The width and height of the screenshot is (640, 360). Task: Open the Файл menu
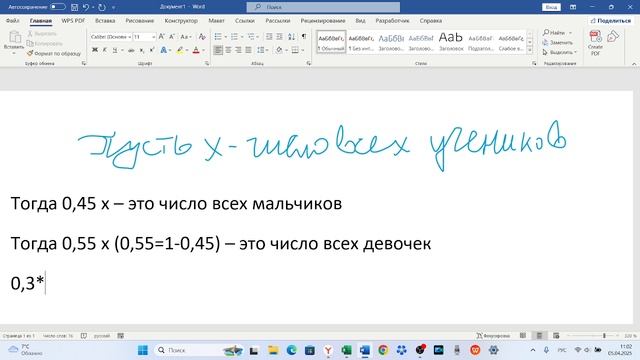13,20
